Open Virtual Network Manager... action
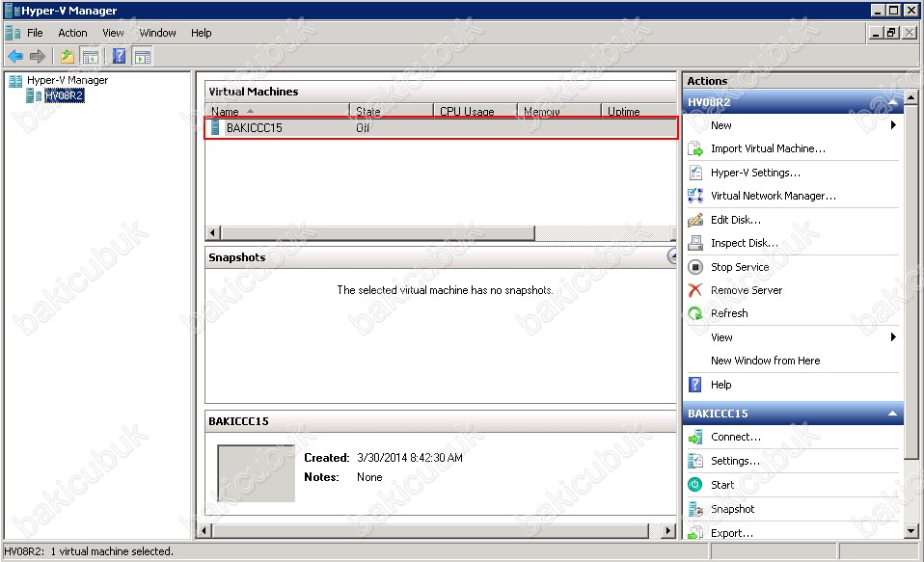The height and width of the screenshot is (562, 924). (x=774, y=196)
